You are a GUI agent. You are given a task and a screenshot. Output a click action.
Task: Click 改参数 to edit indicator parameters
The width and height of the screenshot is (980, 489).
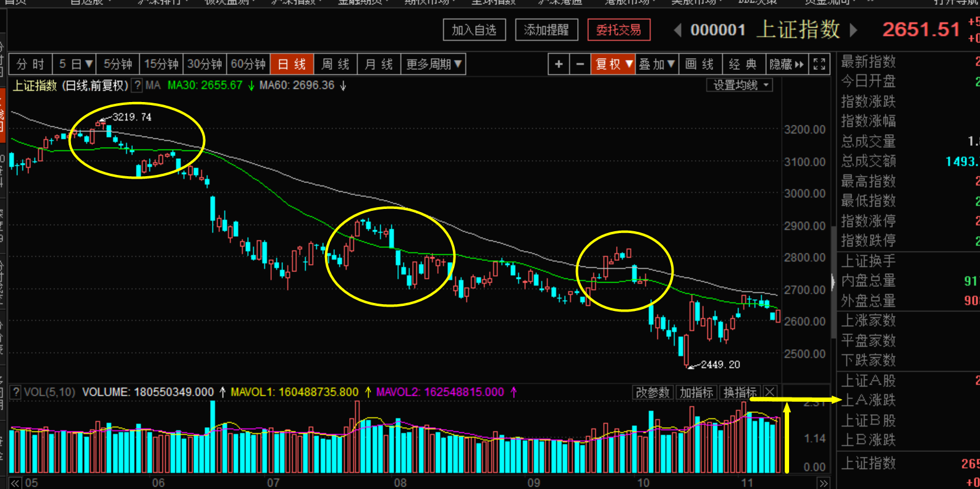coord(653,392)
